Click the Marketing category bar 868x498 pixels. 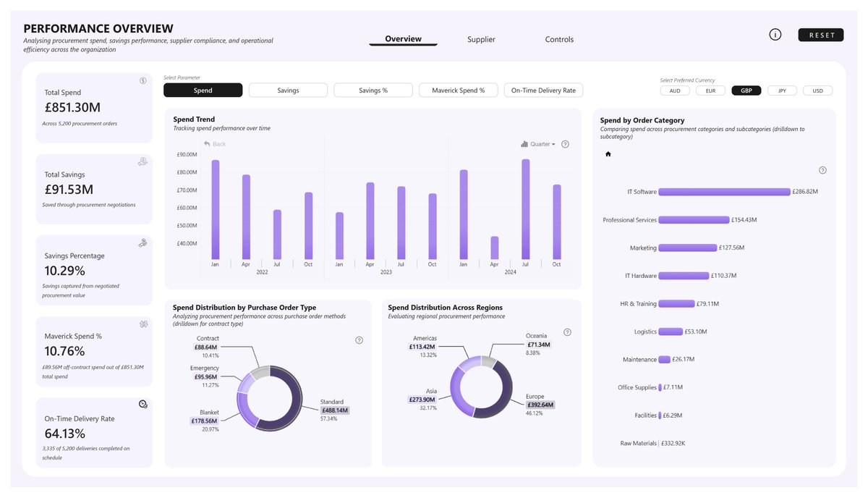[688, 248]
